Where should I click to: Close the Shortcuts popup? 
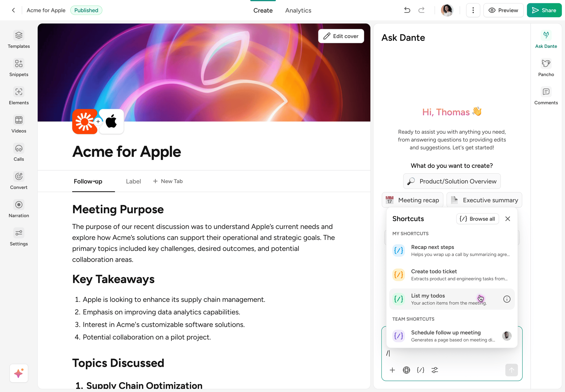tap(508, 219)
